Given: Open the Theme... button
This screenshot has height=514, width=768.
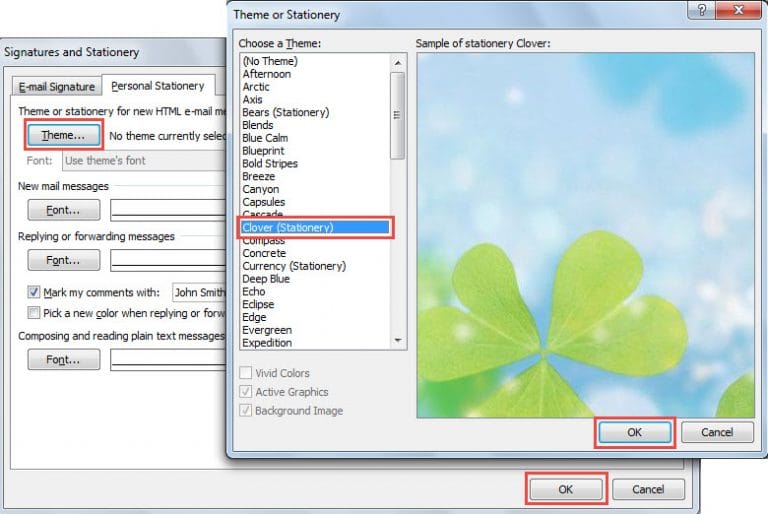Looking at the screenshot, I should (64, 135).
